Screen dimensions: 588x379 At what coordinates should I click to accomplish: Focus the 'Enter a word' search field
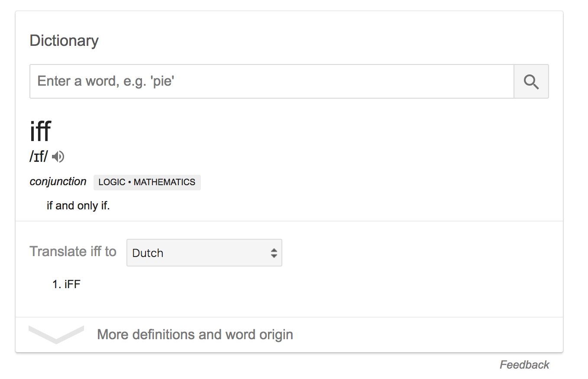click(271, 81)
